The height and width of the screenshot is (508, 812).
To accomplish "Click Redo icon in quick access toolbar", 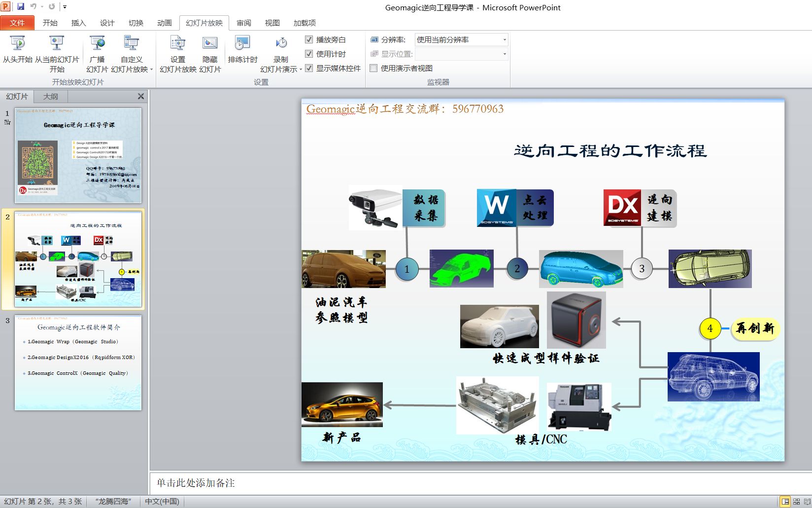I will 52,7.
